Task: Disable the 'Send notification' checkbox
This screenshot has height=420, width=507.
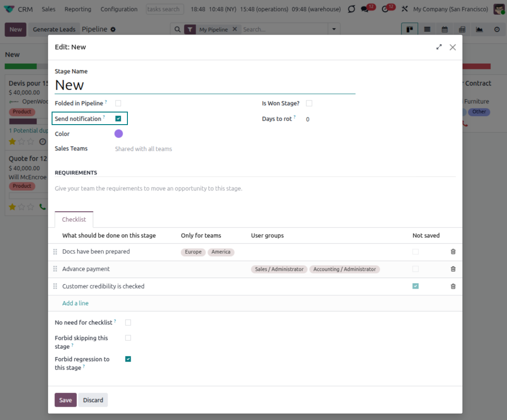Action: click(x=119, y=118)
